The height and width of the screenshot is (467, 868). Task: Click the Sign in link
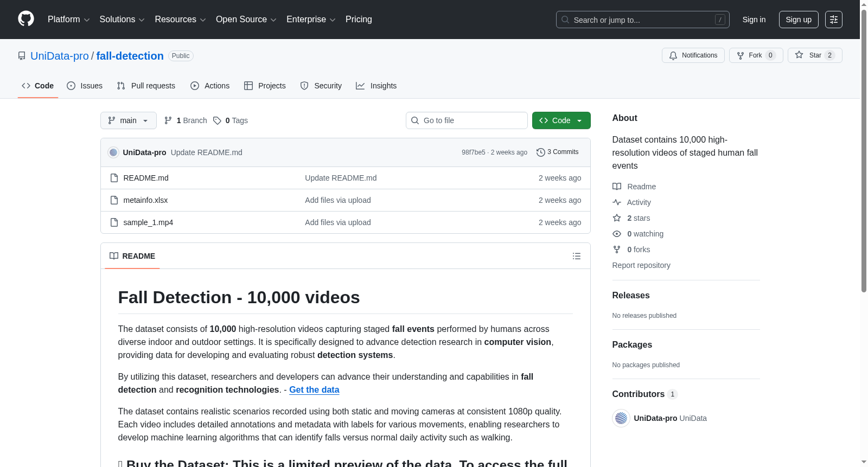coord(754,20)
